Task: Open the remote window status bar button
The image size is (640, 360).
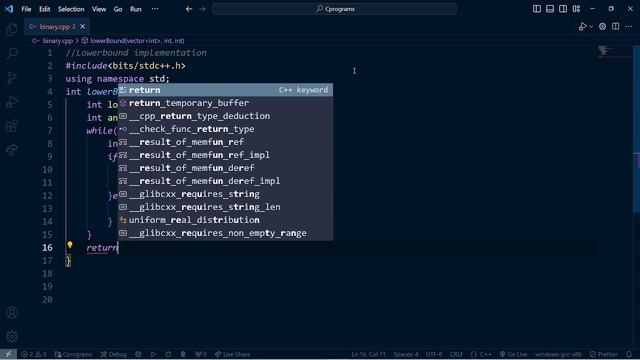Action: click(x=8, y=354)
